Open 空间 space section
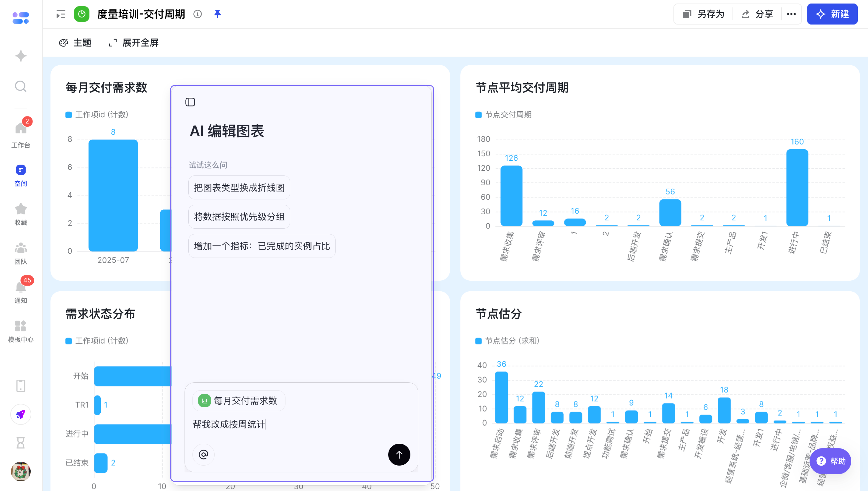Viewport: 868px width, 491px height. click(21, 175)
